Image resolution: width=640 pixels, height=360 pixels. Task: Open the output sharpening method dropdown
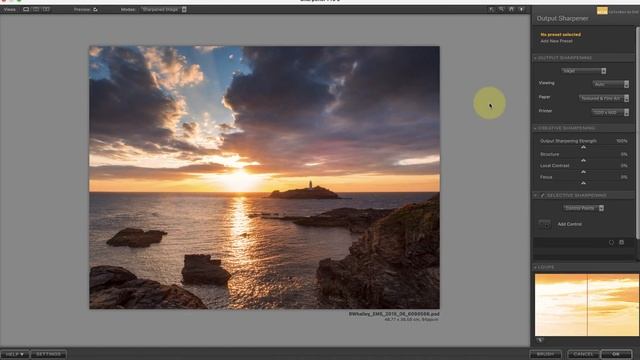coord(584,71)
